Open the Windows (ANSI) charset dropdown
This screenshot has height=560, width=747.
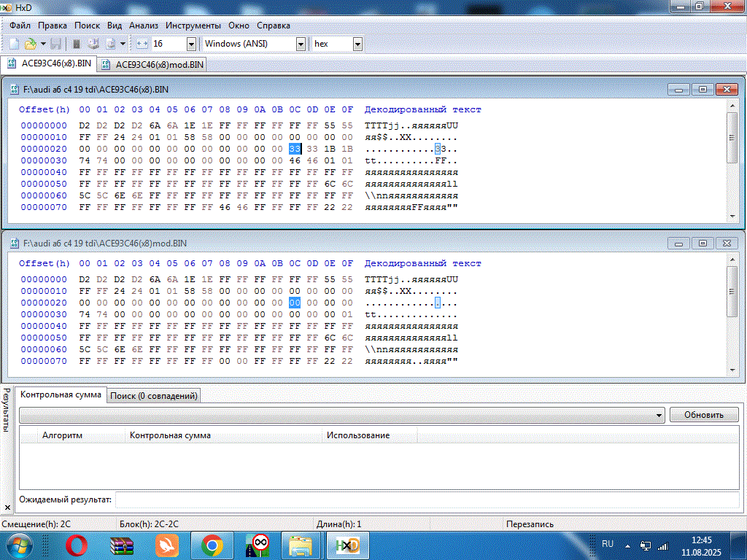(301, 44)
